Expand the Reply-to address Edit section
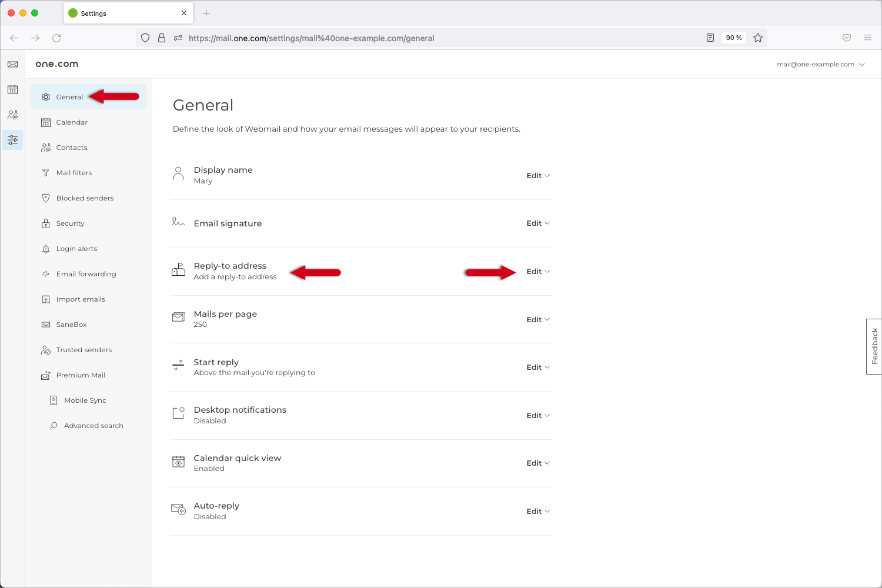 (x=537, y=272)
